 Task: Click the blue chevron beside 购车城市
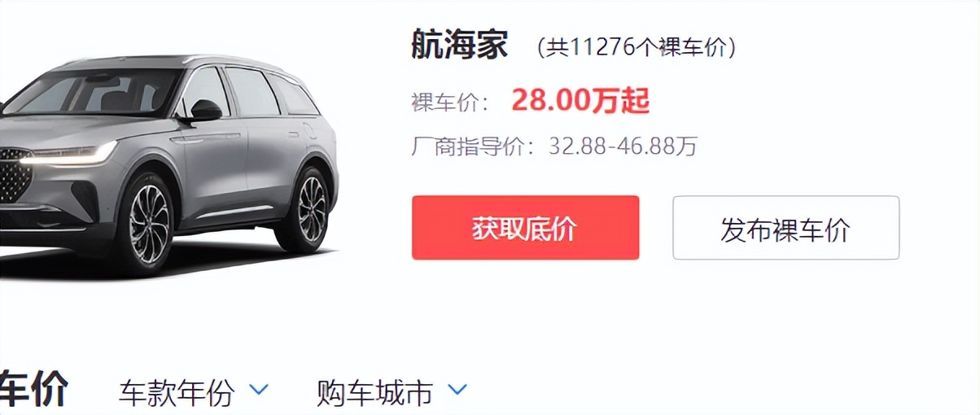(457, 391)
